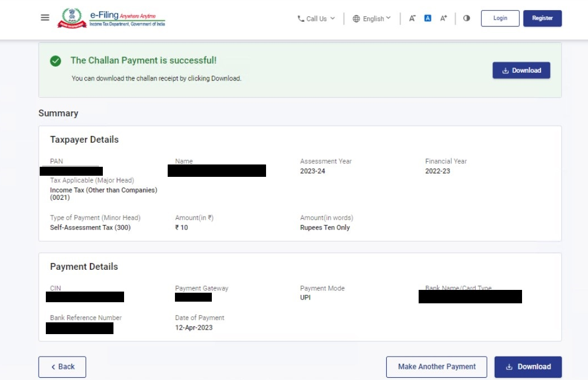Viewport: 588px width, 380px height.
Task: Click the download icon on the green banner
Action: (x=505, y=70)
